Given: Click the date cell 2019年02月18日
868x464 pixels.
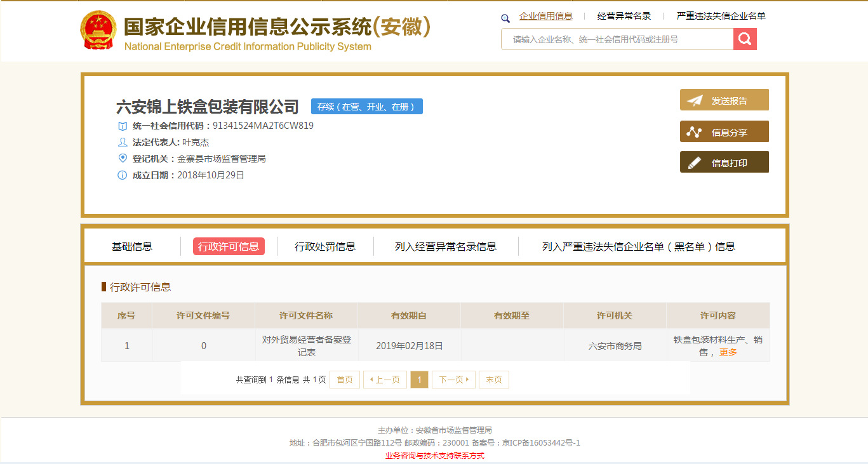Looking at the screenshot, I should 410,346.
